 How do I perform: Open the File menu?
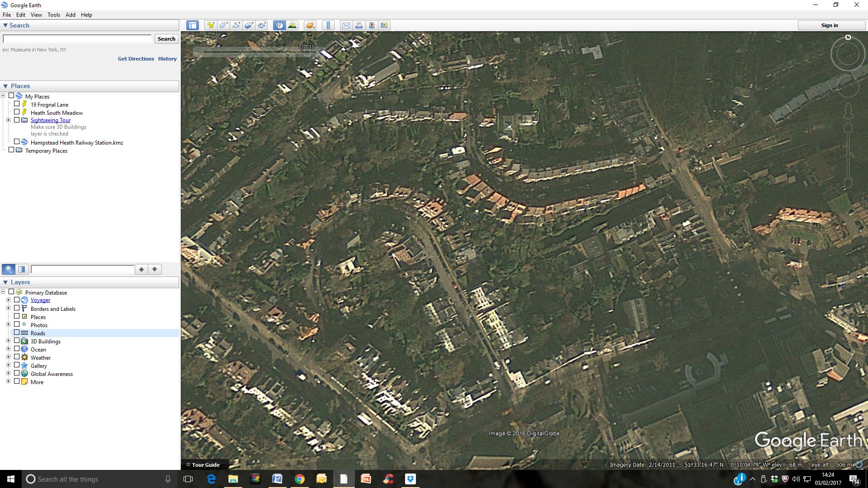[x=7, y=15]
